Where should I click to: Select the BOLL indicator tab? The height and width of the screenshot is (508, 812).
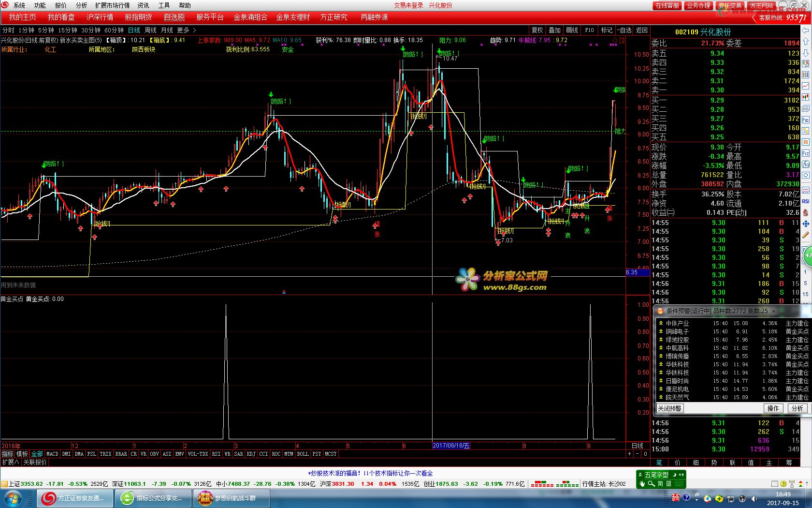point(303,454)
